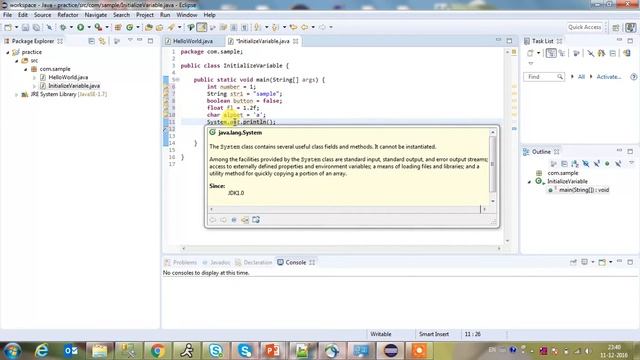Click Collapse All in Task List
The width and height of the screenshot is (640, 360).
613,53
